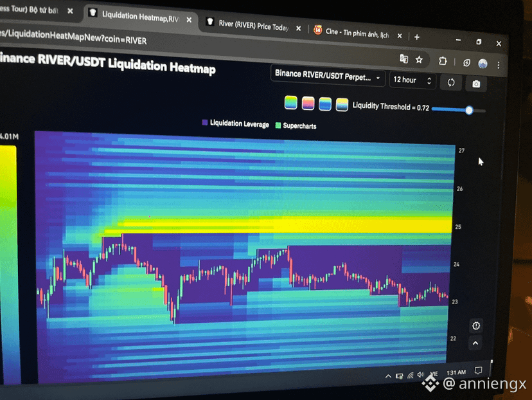Open the volume icon in the taskbar

pos(421,374)
